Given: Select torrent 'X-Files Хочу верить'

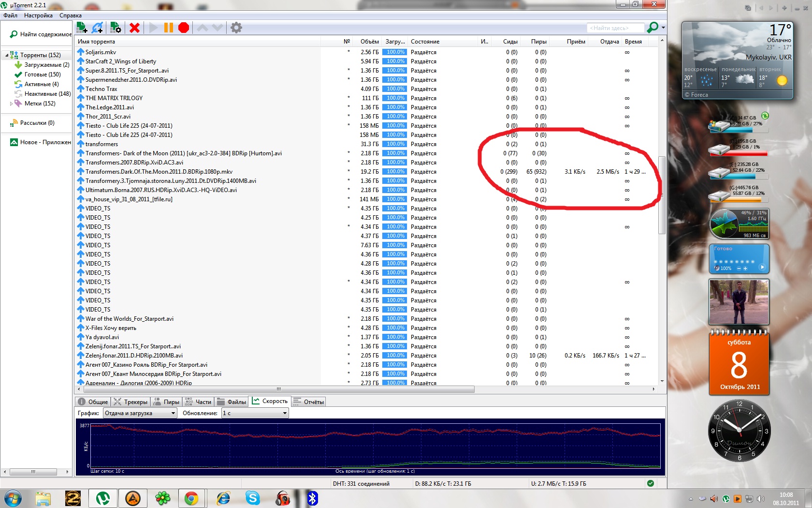Looking at the screenshot, I should pos(111,328).
